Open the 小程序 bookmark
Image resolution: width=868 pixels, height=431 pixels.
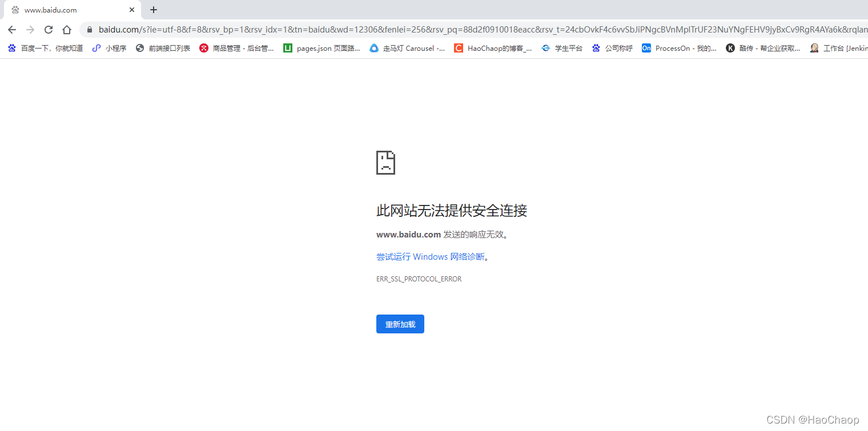(110, 49)
